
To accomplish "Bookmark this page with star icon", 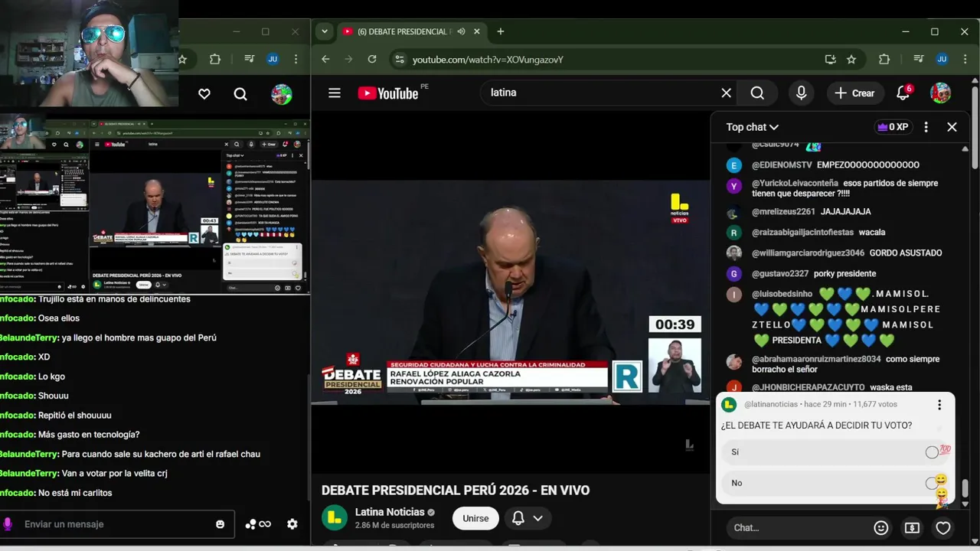I will point(851,59).
